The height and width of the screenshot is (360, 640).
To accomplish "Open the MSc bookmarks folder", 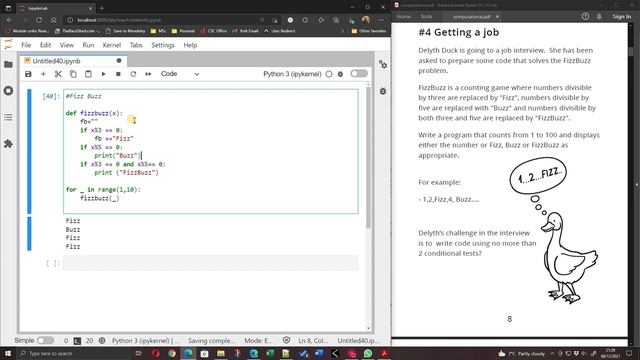I will coord(158,31).
